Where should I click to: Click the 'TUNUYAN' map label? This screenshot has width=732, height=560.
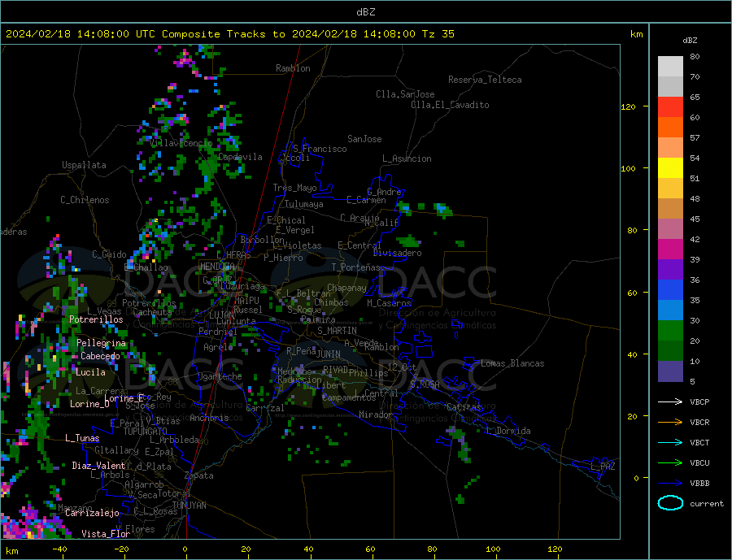tap(189, 506)
